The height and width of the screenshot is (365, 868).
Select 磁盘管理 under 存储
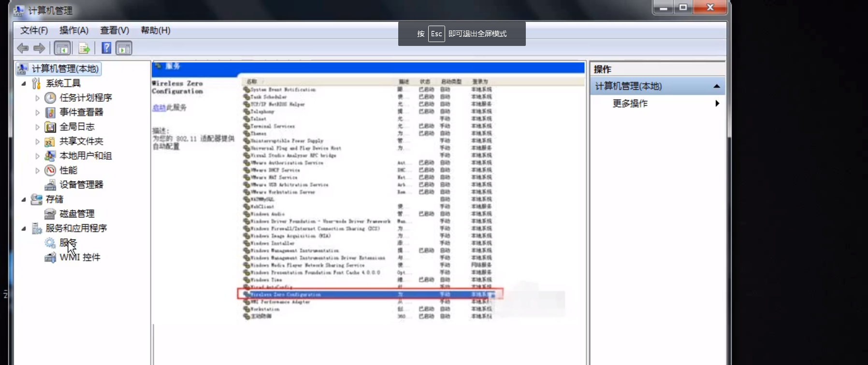76,214
